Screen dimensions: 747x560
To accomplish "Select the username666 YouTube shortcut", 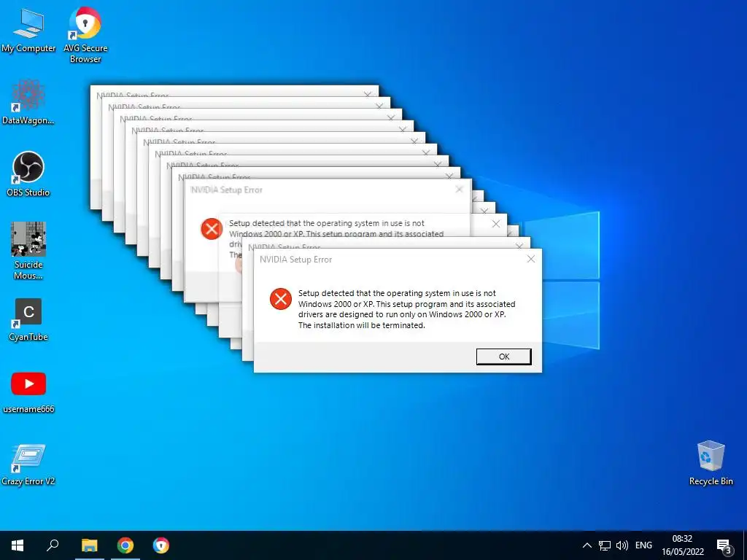I will tap(28, 392).
